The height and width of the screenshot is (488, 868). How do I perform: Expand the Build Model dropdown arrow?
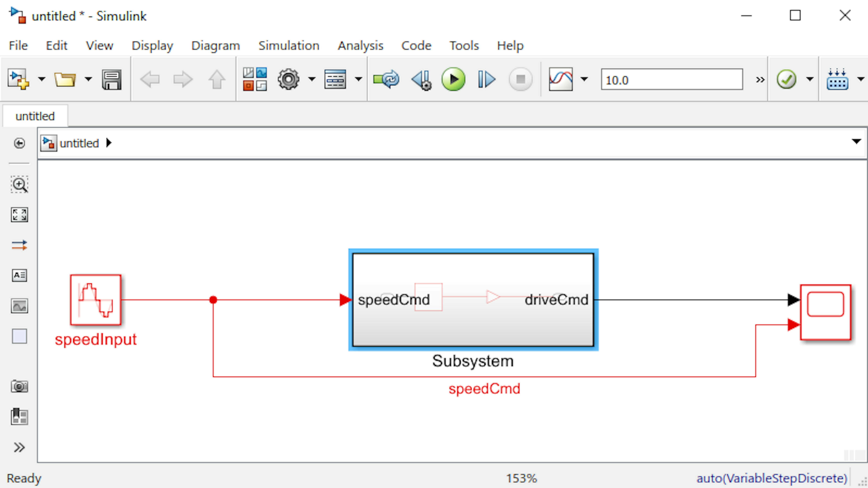[861, 80]
